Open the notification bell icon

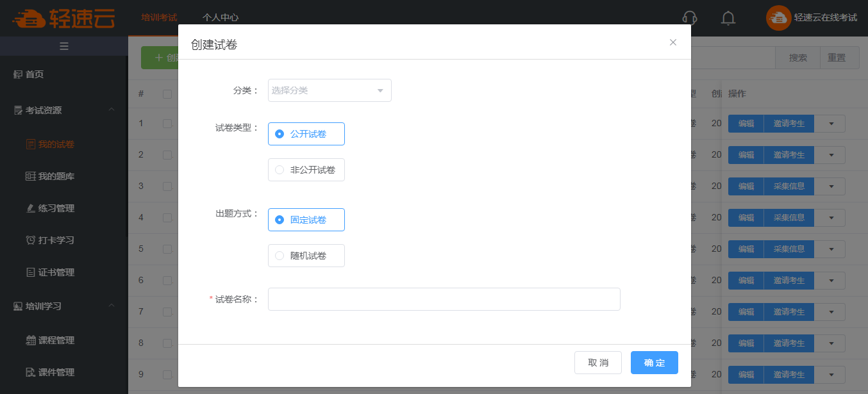(x=728, y=18)
